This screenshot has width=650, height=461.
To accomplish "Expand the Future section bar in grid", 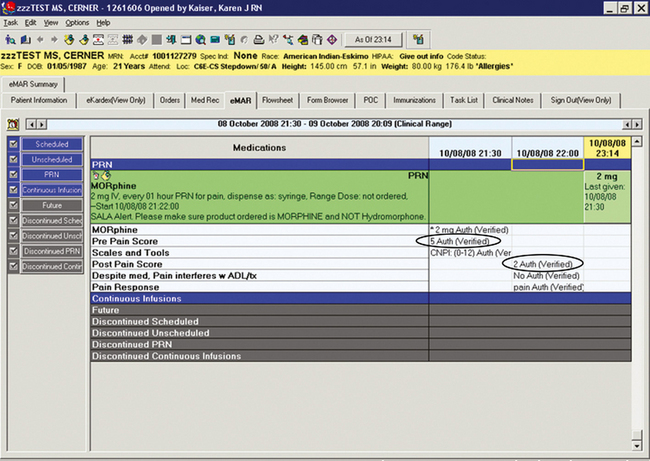I will click(x=361, y=310).
